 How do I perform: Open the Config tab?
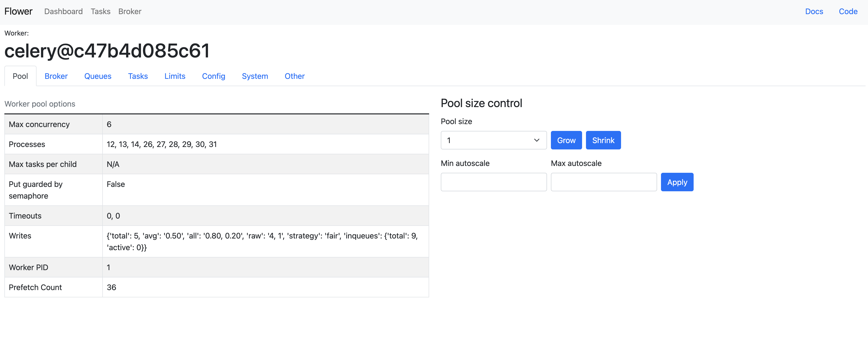coord(213,76)
